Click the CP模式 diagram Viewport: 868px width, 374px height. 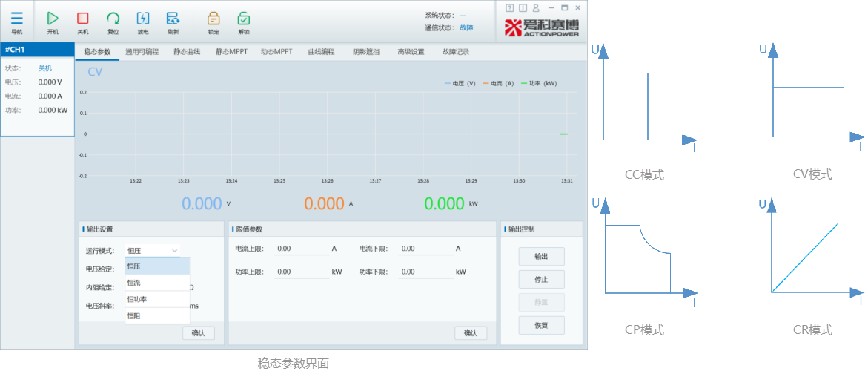click(645, 252)
